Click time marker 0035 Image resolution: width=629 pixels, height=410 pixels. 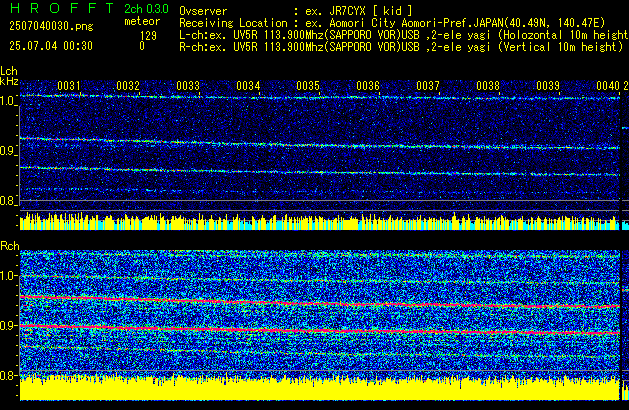[x=308, y=86]
